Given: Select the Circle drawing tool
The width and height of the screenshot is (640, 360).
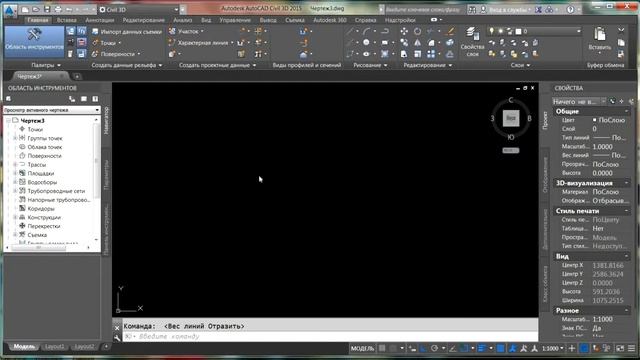Looking at the screenshot, I should (x=366, y=42).
